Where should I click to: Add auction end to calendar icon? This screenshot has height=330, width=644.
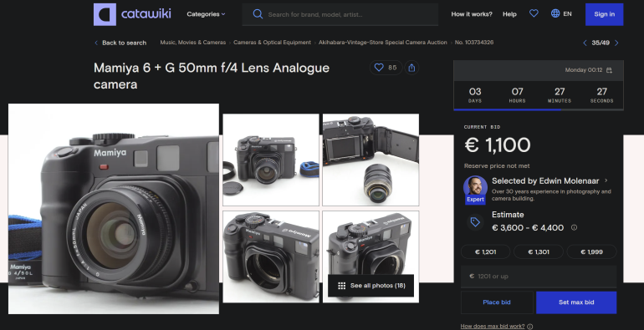(609, 70)
